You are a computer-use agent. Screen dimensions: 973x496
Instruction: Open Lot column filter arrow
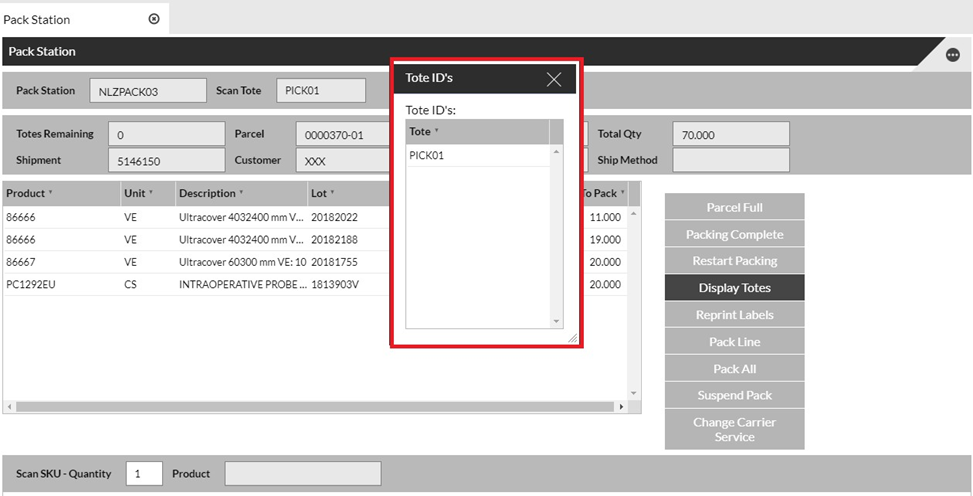point(332,193)
